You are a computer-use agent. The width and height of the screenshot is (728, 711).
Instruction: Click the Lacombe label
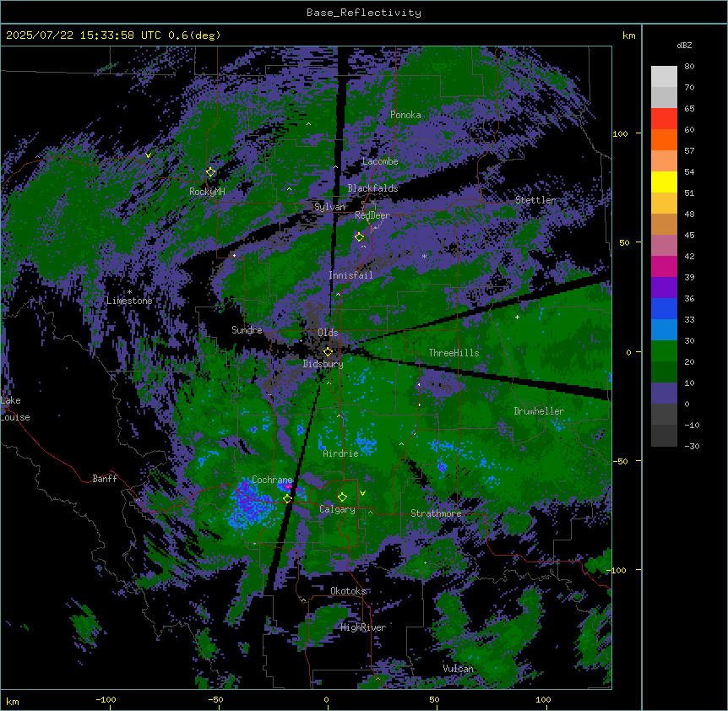pyautogui.click(x=380, y=161)
